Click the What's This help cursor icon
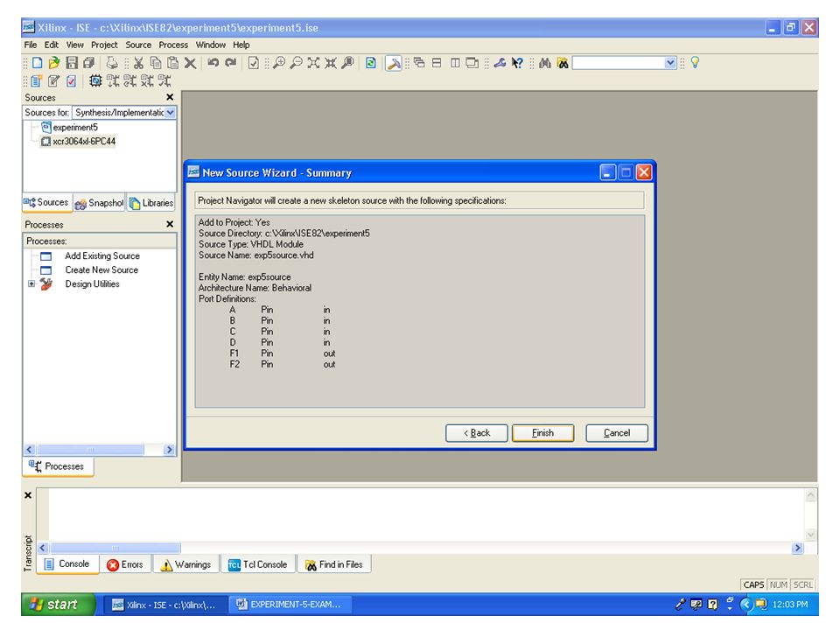 [x=517, y=63]
